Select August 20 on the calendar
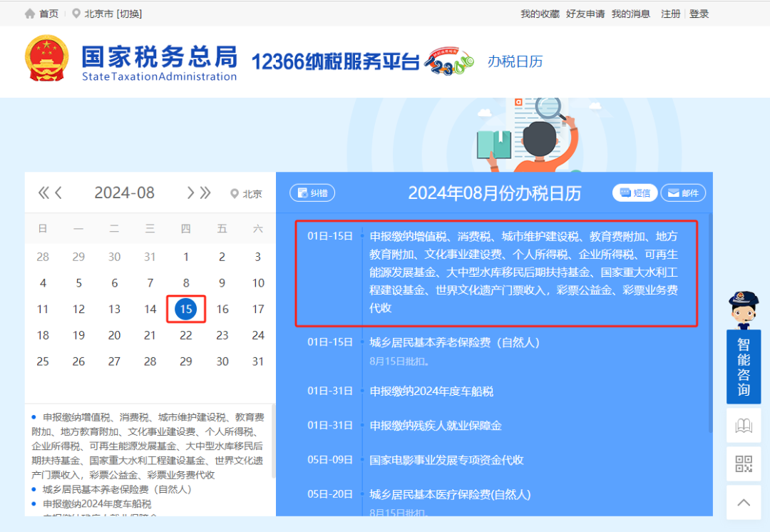The width and height of the screenshot is (770, 532). click(x=114, y=335)
